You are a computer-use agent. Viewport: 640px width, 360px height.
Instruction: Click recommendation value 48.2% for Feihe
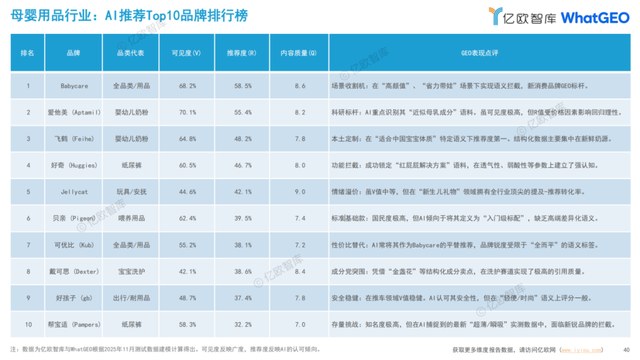point(243,139)
